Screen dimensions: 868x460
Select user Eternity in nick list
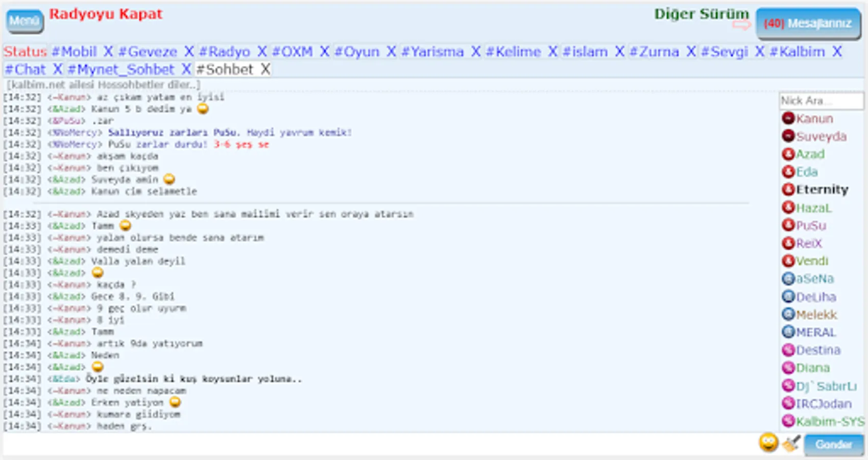pyautogui.click(x=822, y=190)
